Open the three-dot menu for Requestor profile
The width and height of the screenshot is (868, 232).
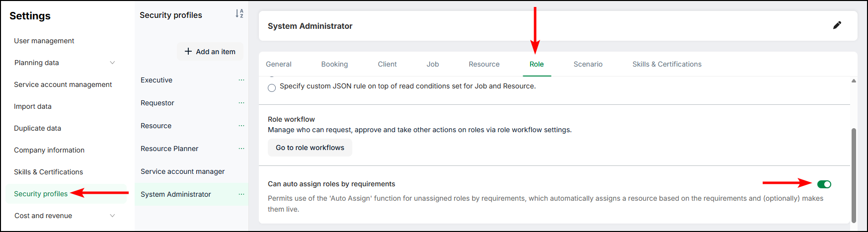[x=241, y=103]
